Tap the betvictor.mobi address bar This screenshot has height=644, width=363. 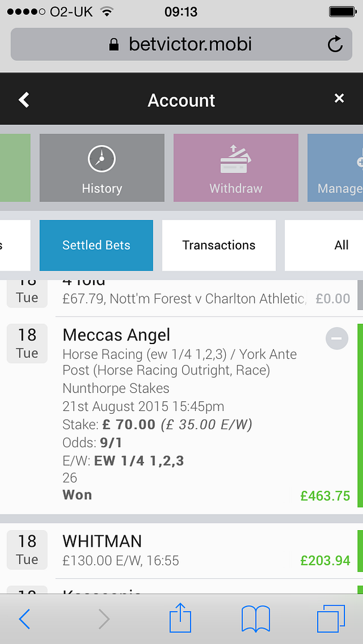(x=181, y=44)
